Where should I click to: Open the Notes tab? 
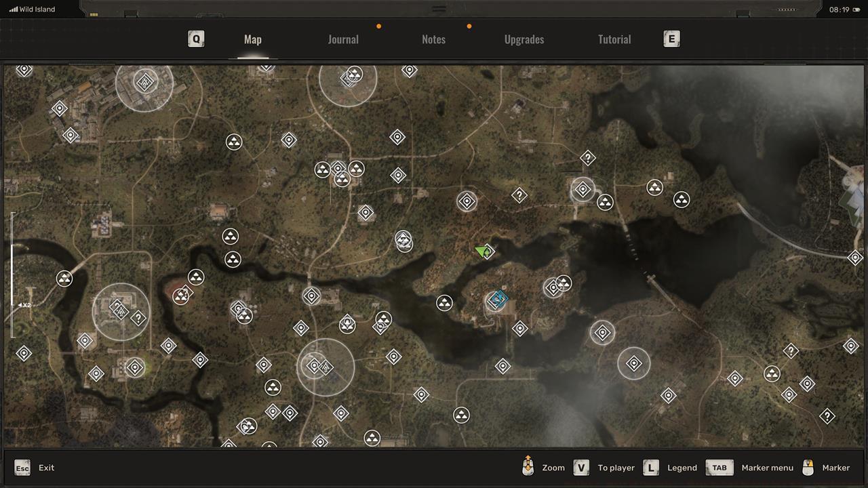[433, 39]
